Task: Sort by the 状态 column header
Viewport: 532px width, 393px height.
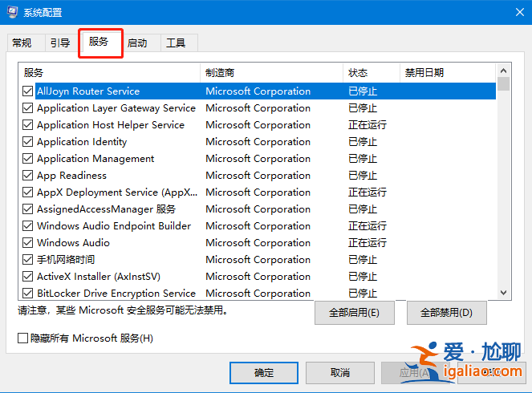Action: tap(372, 72)
